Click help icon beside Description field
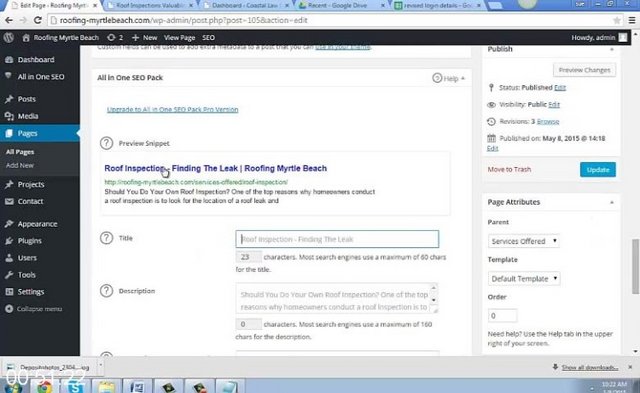 pyautogui.click(x=106, y=291)
